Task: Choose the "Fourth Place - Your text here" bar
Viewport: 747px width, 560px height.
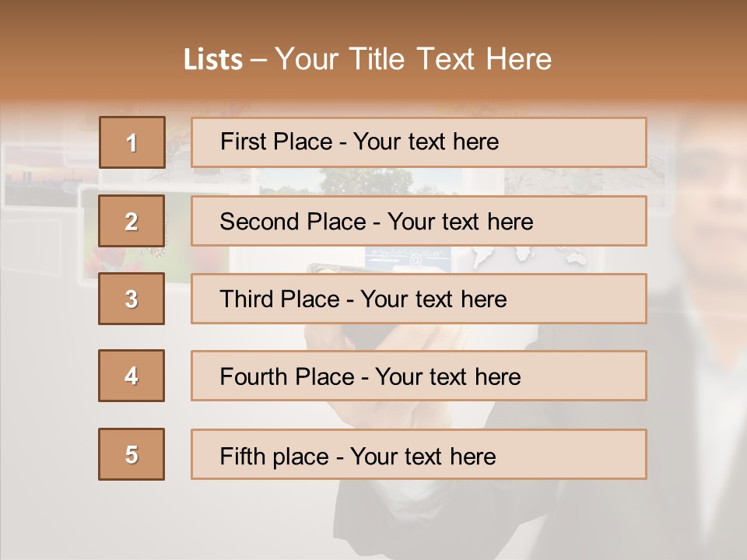Action: [419, 376]
